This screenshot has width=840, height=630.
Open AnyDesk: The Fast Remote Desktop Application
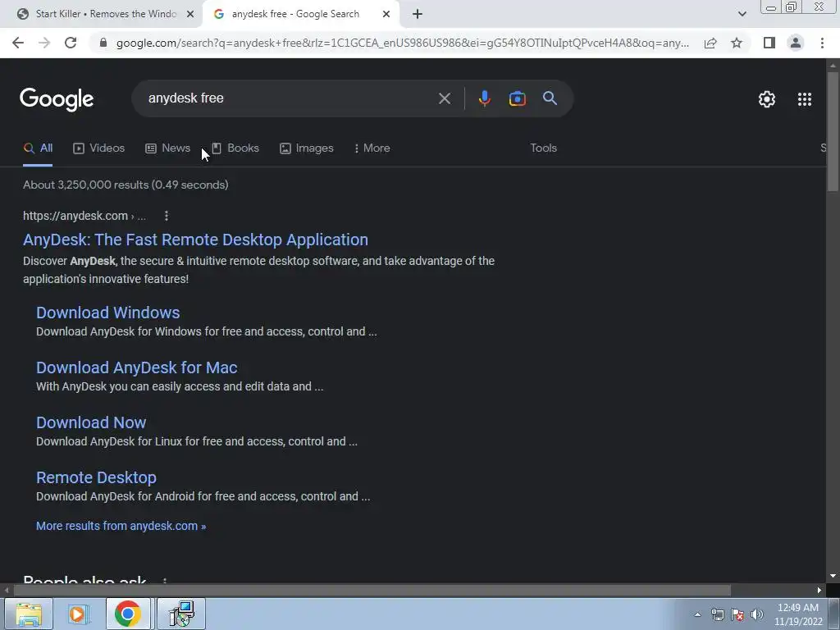click(195, 240)
